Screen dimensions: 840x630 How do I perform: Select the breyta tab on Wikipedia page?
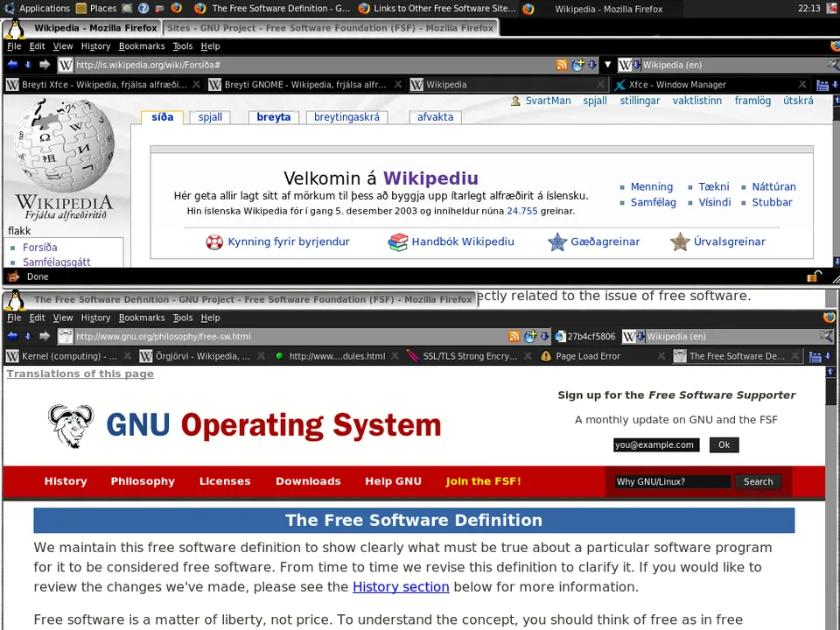pyautogui.click(x=273, y=117)
